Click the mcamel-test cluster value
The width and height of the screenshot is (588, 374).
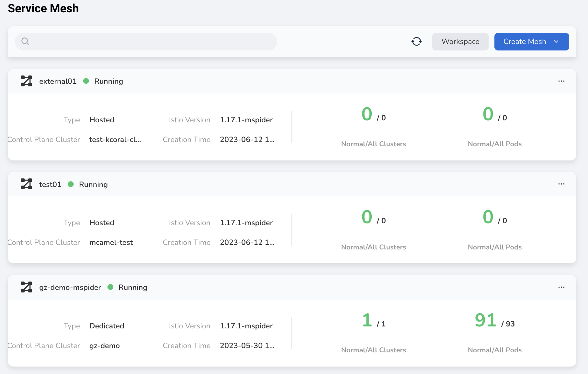111,242
